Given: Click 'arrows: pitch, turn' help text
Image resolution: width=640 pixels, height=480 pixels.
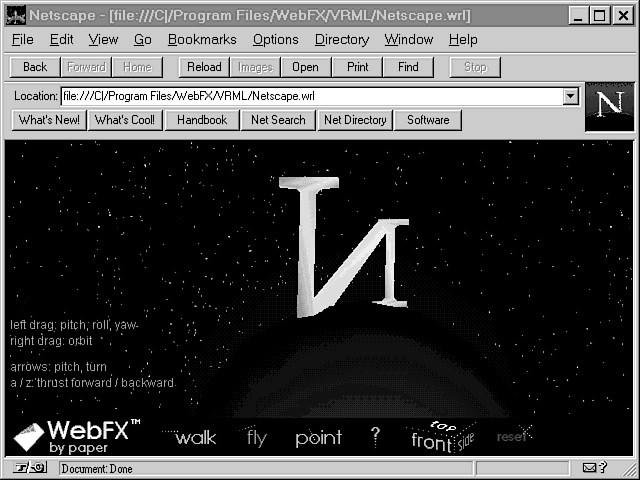Looking at the screenshot, I should [x=58, y=367].
